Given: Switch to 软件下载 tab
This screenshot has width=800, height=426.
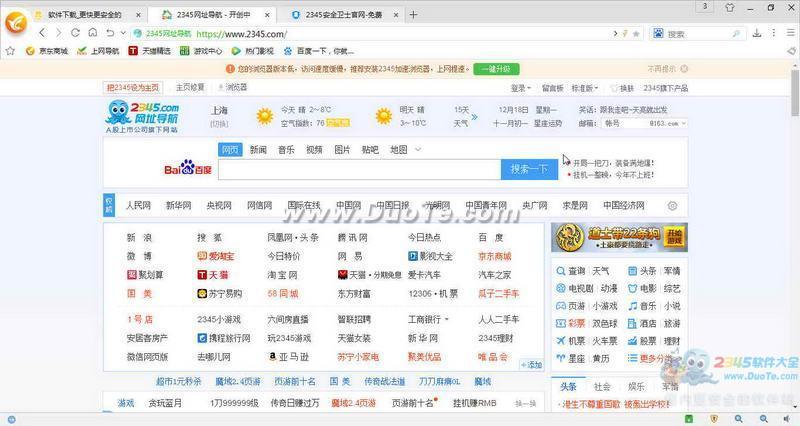Looking at the screenshot, I should coord(85,15).
